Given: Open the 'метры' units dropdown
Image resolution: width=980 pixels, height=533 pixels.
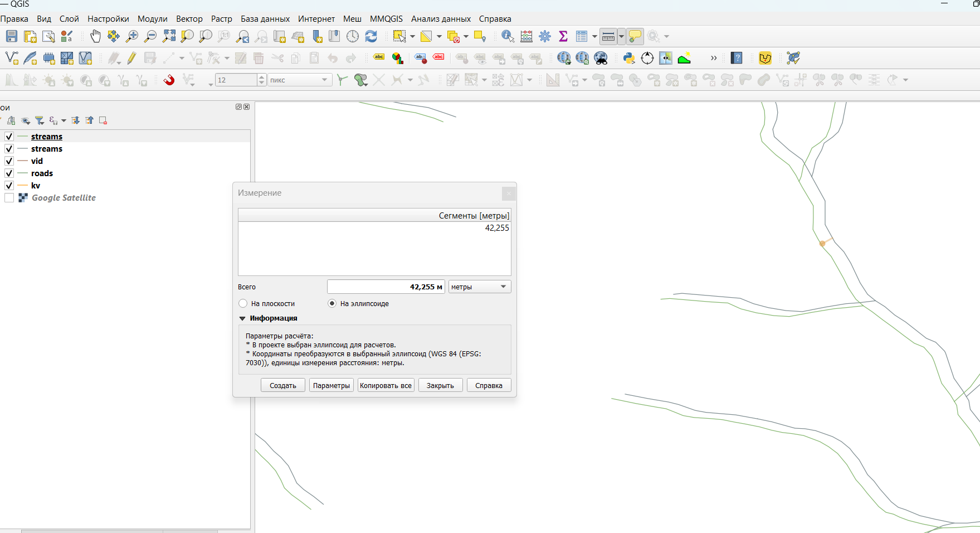Looking at the screenshot, I should (x=480, y=287).
